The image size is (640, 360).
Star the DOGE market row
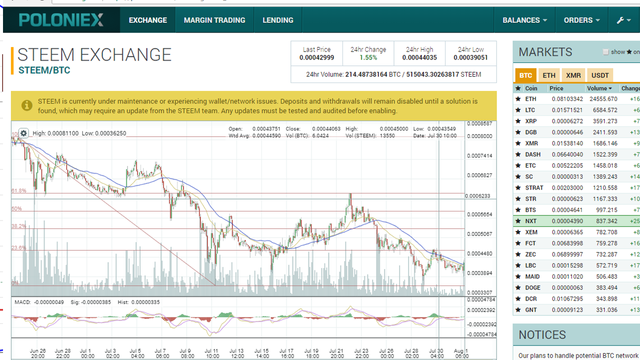coord(518,287)
